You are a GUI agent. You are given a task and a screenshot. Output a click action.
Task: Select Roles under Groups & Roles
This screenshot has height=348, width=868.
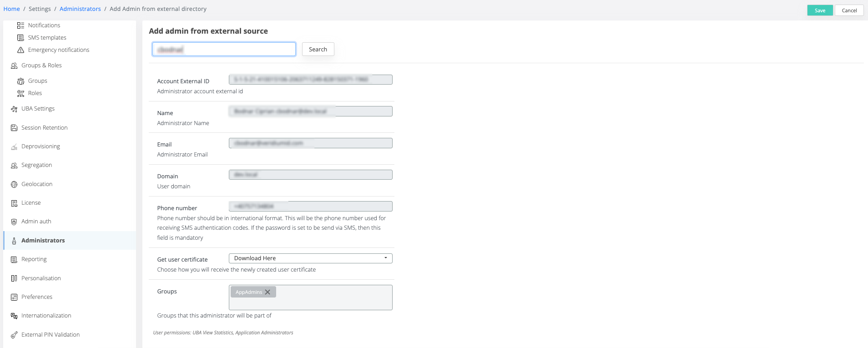35,93
